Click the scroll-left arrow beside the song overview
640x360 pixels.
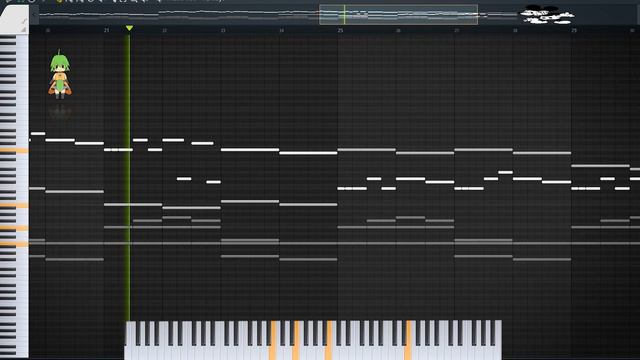pos(35,15)
